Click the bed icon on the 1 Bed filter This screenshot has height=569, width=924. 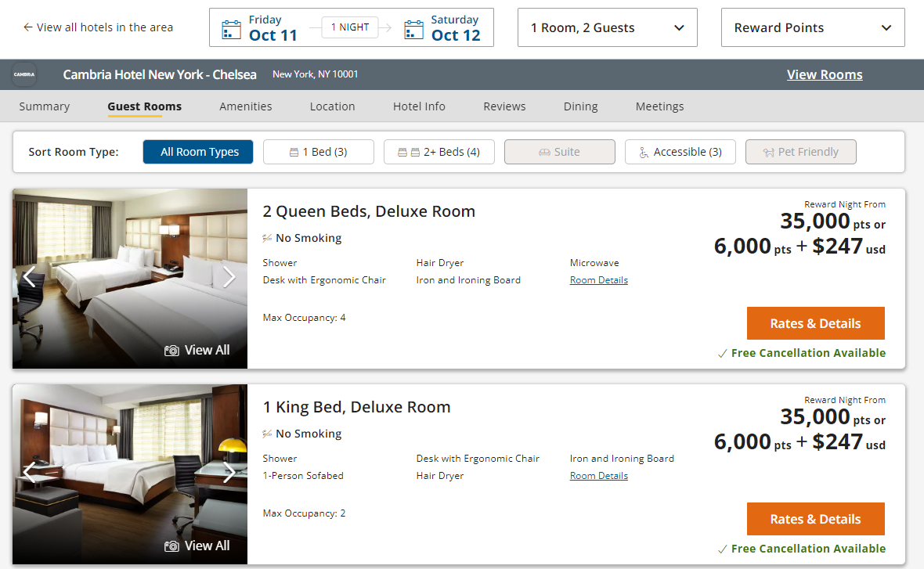pyautogui.click(x=292, y=151)
